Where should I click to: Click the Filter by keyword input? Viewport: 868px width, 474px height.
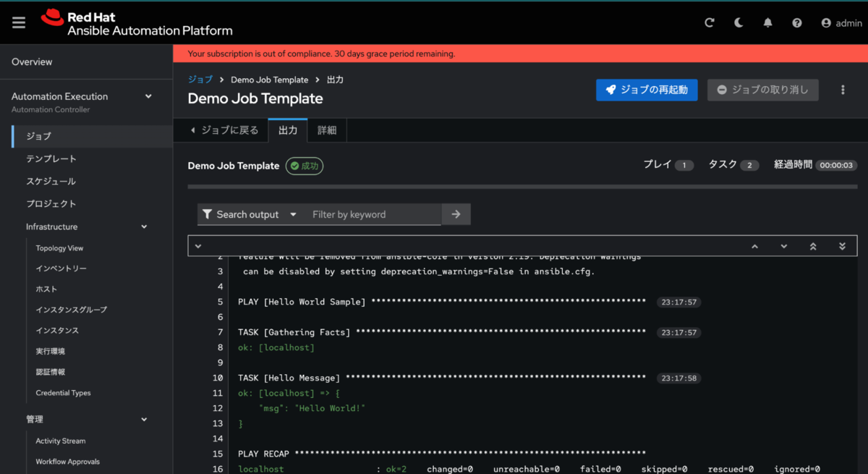[372, 214]
